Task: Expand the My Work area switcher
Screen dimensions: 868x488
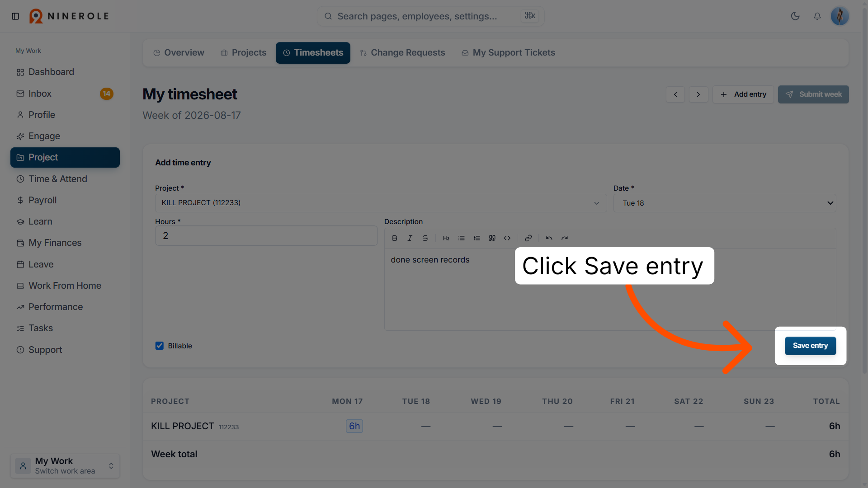Action: coord(65,466)
